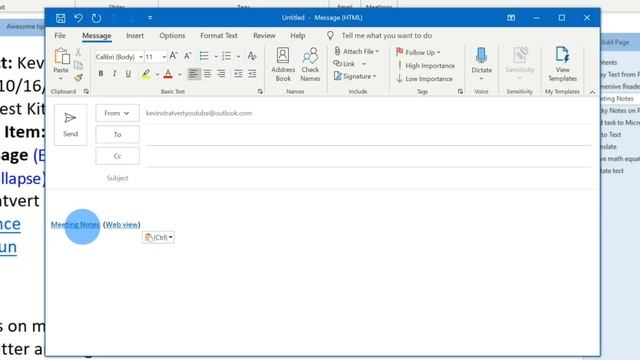Collapse the ribbon with chevron

tap(592, 92)
